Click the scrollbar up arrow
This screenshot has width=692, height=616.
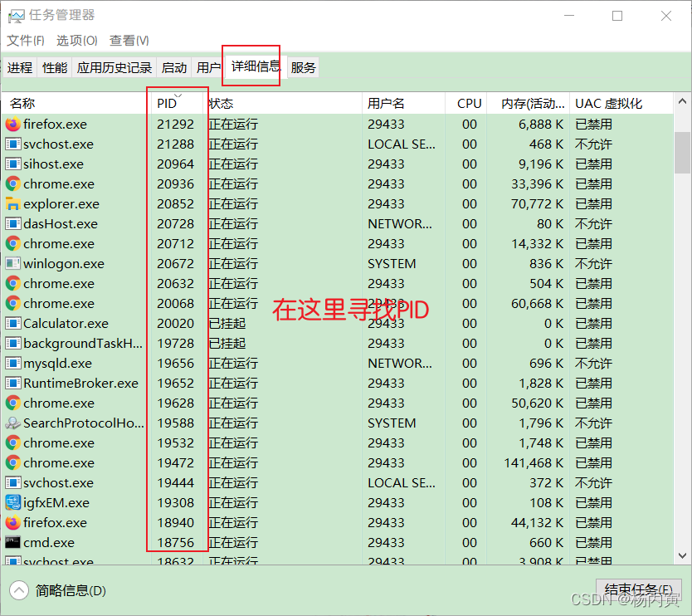pos(682,101)
